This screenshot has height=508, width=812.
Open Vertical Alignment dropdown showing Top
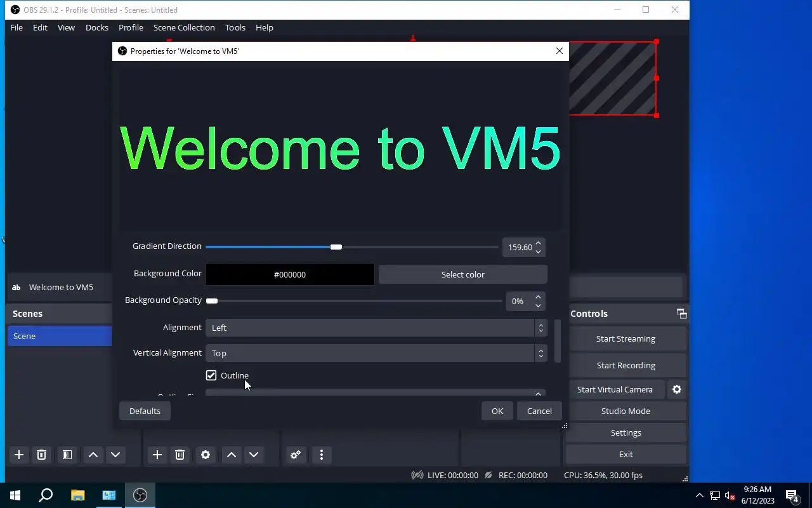(376, 353)
